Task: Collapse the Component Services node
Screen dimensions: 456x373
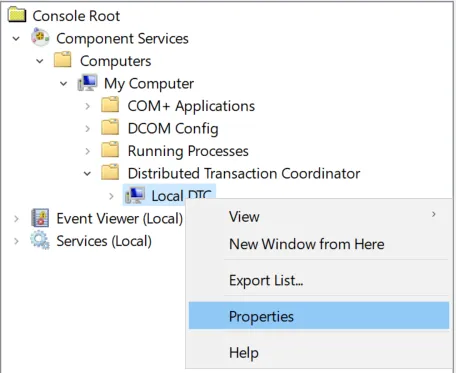Action: click(x=16, y=39)
